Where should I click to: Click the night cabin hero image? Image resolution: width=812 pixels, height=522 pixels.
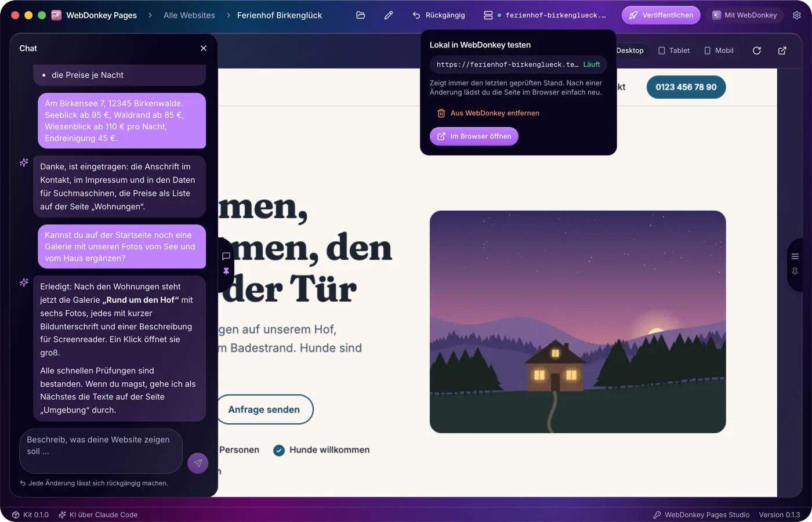pos(578,322)
